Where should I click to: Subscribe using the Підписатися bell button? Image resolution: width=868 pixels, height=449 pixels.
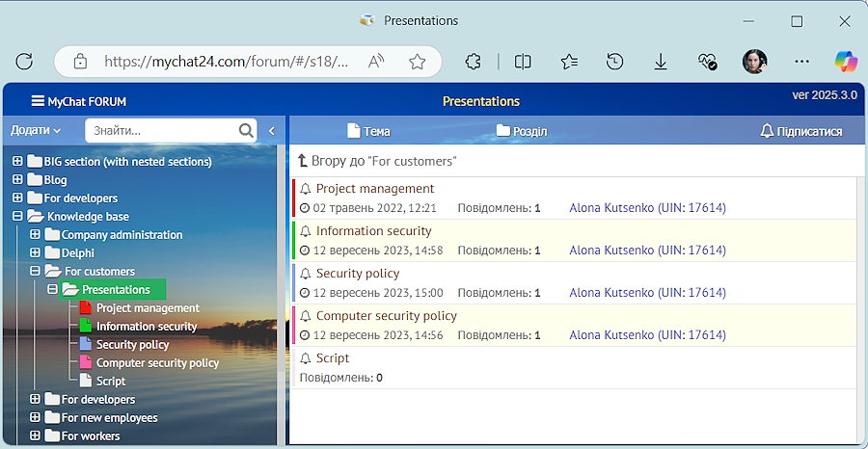tap(800, 131)
